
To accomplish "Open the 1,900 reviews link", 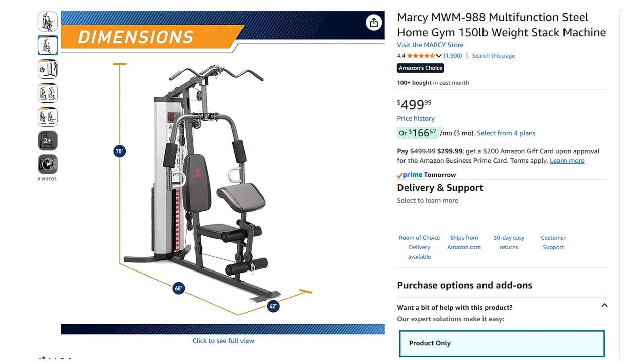I will click(453, 56).
